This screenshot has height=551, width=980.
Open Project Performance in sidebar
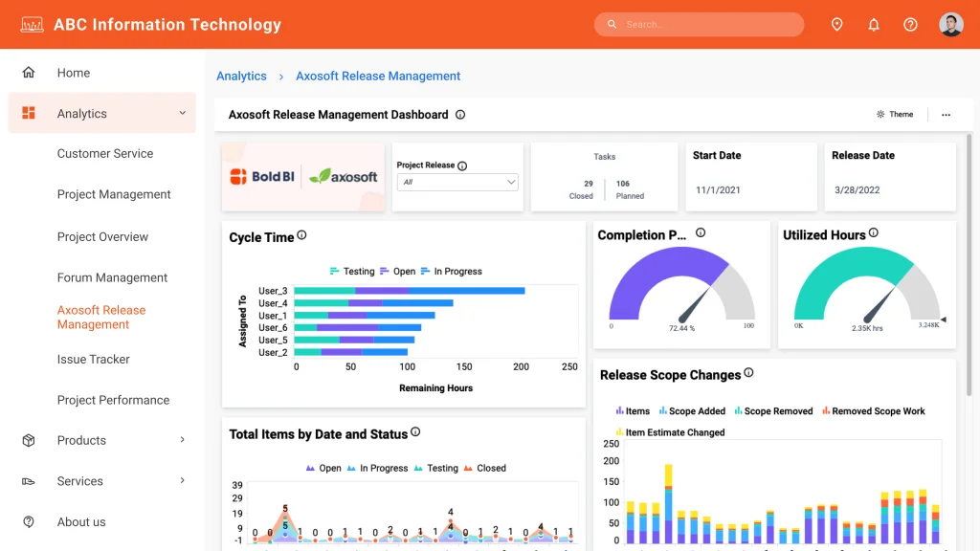(113, 400)
